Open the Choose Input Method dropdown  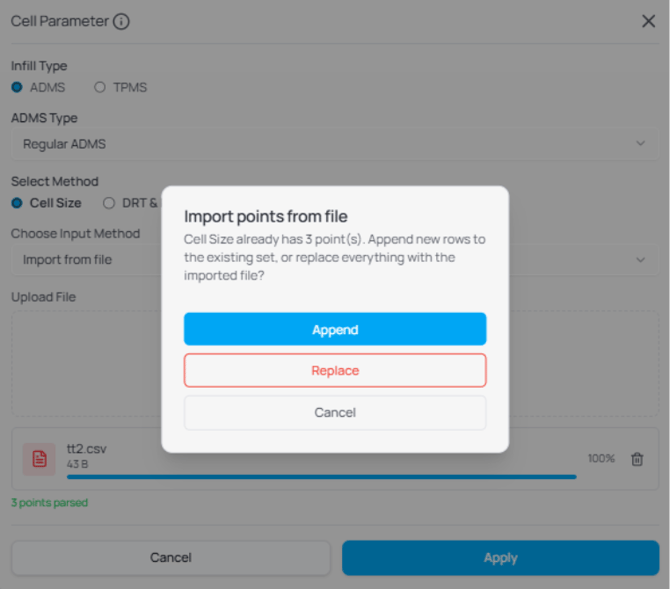[335, 259]
